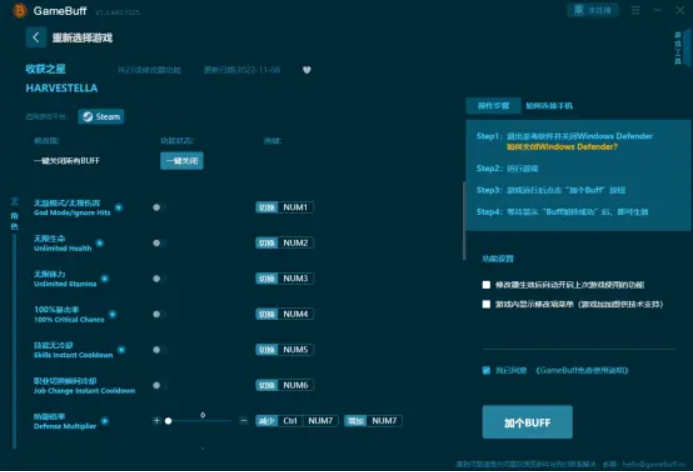
Task: Click the NUM6 hotkey field
Action: click(x=295, y=385)
